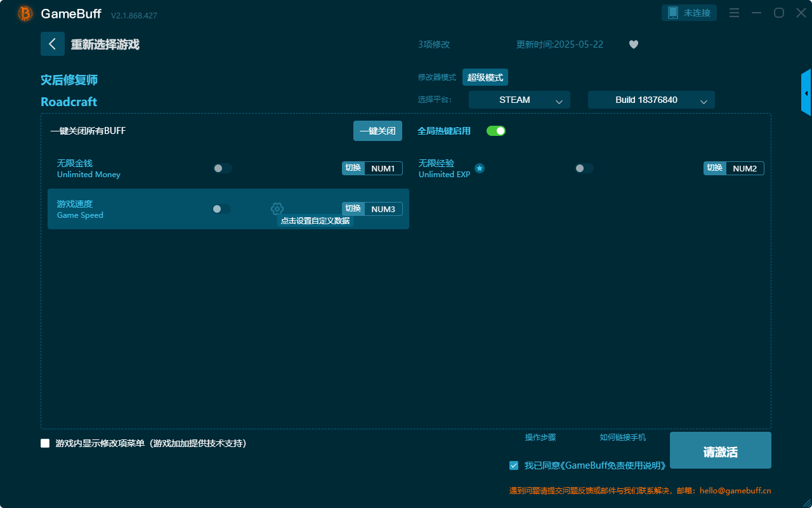Click the 重新选择游戏 heading text
Image resolution: width=812 pixels, height=508 pixels.
105,44
